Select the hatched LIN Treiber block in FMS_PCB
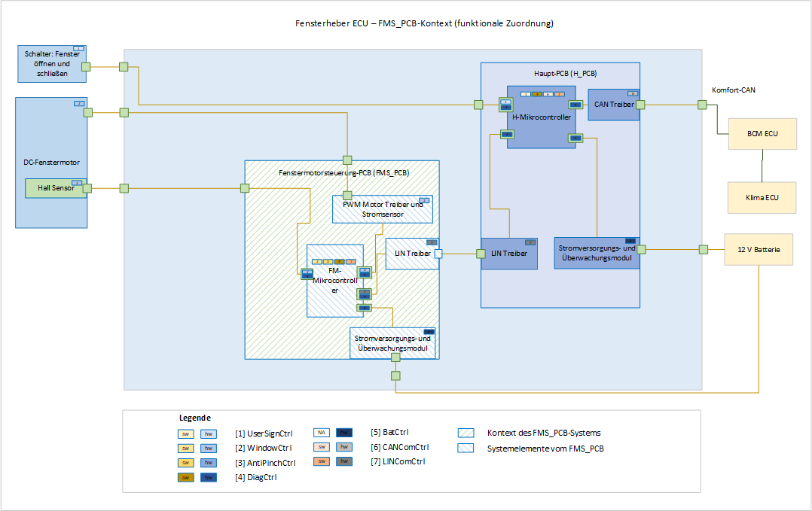Viewport: 812px width, 511px height. (x=412, y=254)
